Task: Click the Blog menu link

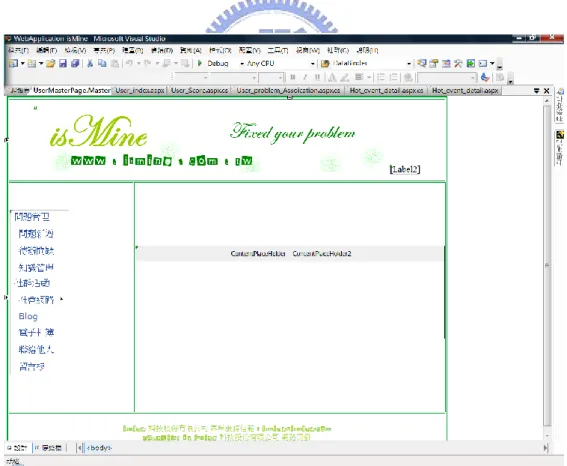Action: pyautogui.click(x=28, y=316)
